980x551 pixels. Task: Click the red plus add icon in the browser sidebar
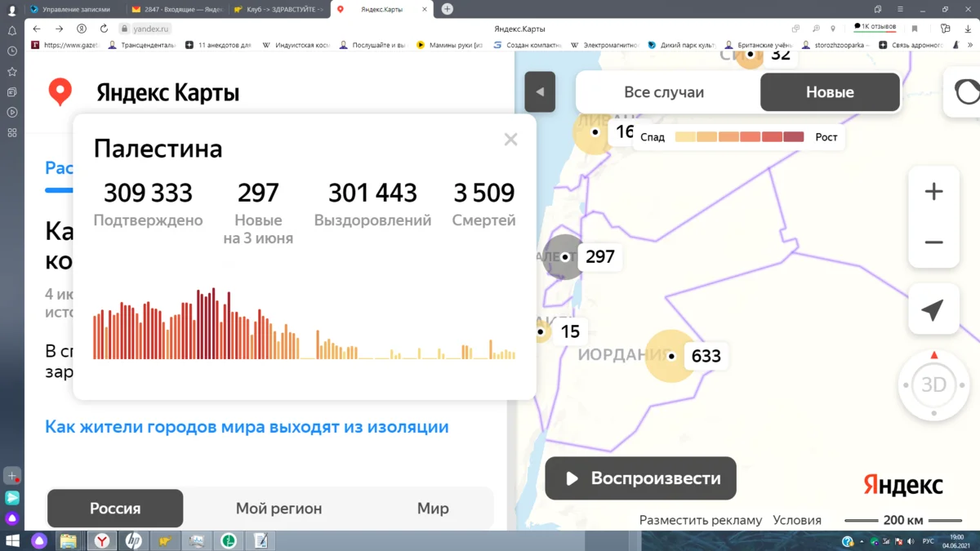pos(11,475)
